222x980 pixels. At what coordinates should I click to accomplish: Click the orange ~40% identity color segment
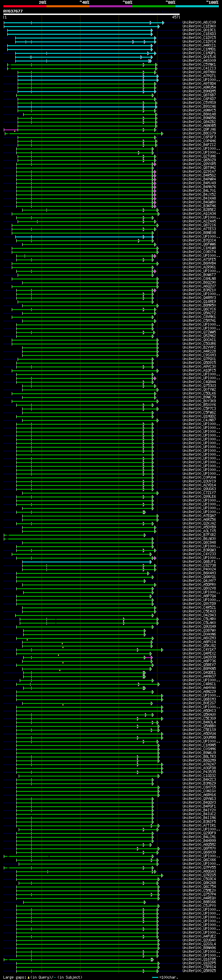point(68,6)
